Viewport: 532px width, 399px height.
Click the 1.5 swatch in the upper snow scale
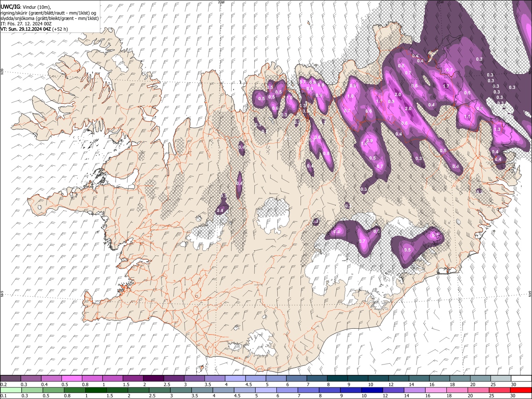click(x=133, y=379)
